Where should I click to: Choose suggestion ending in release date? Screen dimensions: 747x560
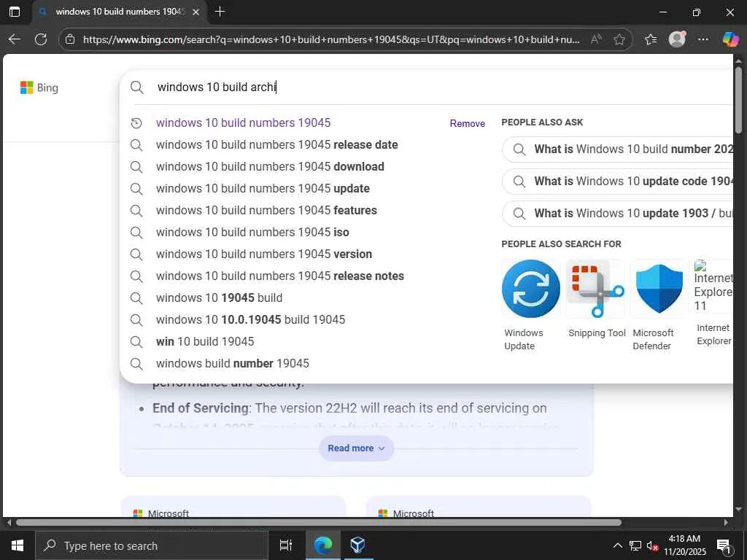click(276, 145)
